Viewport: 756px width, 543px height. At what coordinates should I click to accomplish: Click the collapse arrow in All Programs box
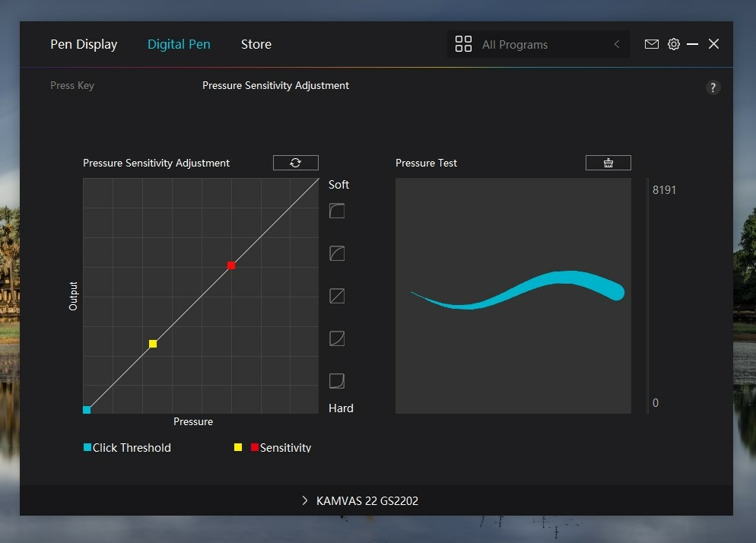617,44
